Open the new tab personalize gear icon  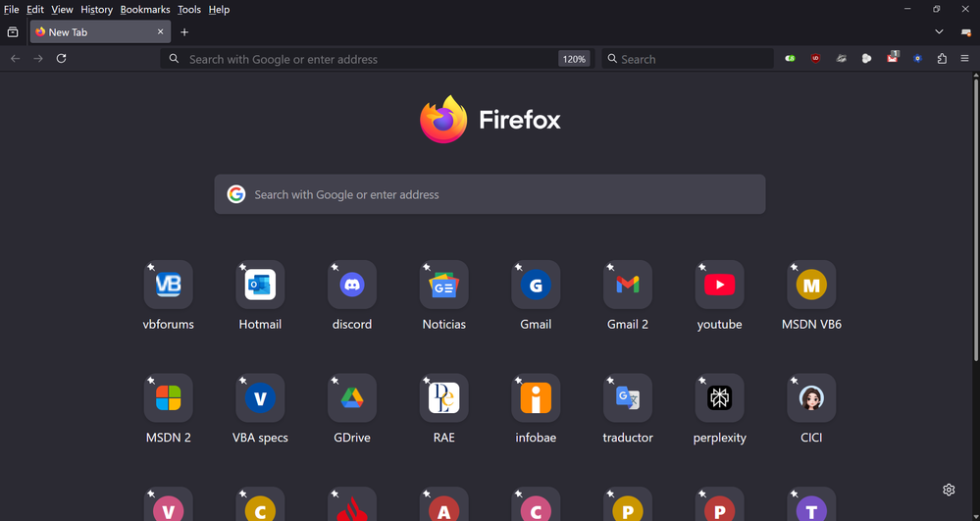pyautogui.click(x=949, y=490)
